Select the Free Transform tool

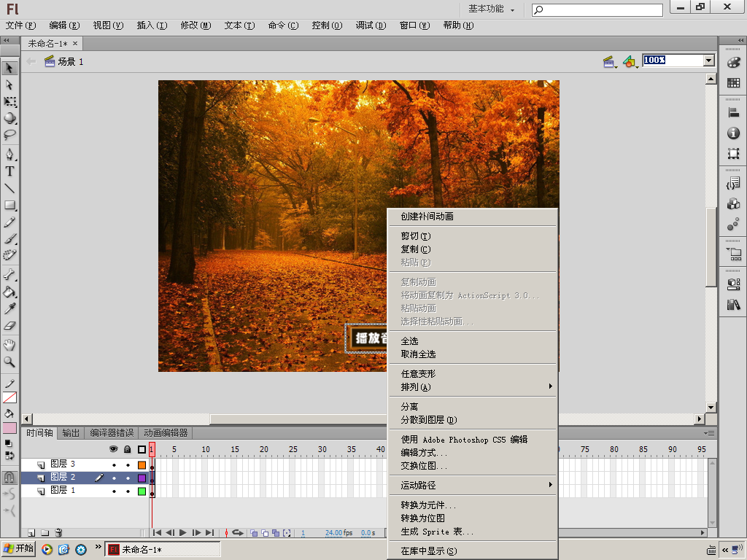(x=9, y=102)
